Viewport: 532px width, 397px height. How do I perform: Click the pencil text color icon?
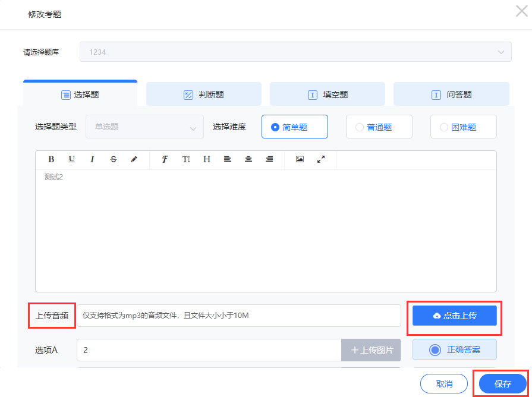click(134, 159)
